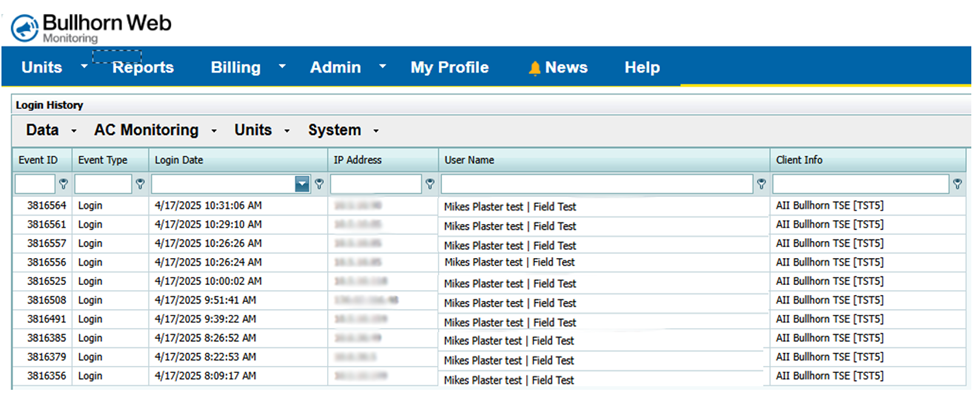975x412 pixels.
Task: Click login date 4/17/2025 9:39:22 AM
Action: point(205,319)
